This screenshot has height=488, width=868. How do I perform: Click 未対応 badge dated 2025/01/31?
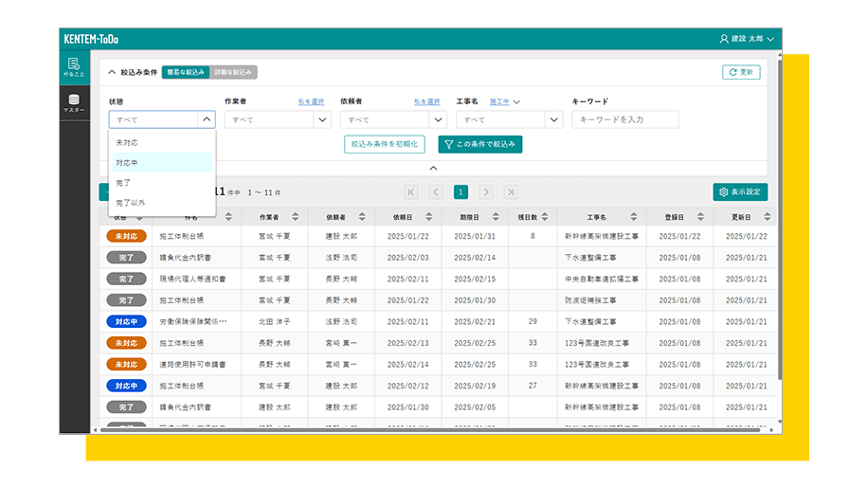pos(126,236)
